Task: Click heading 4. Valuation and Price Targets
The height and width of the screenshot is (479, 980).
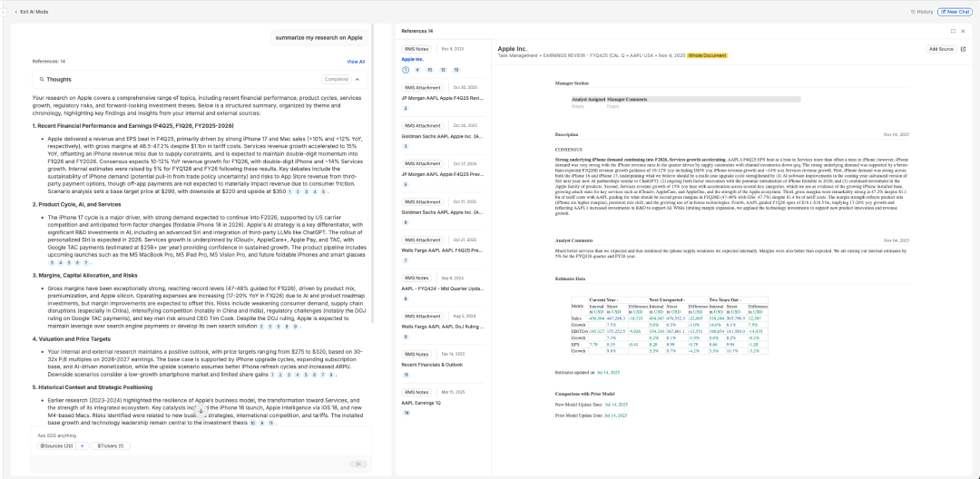Action: point(70,339)
